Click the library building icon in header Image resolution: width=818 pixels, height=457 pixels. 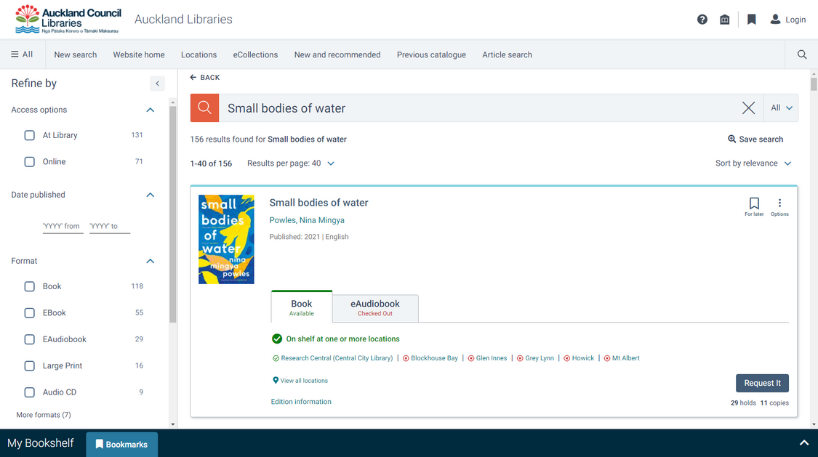[x=725, y=20]
